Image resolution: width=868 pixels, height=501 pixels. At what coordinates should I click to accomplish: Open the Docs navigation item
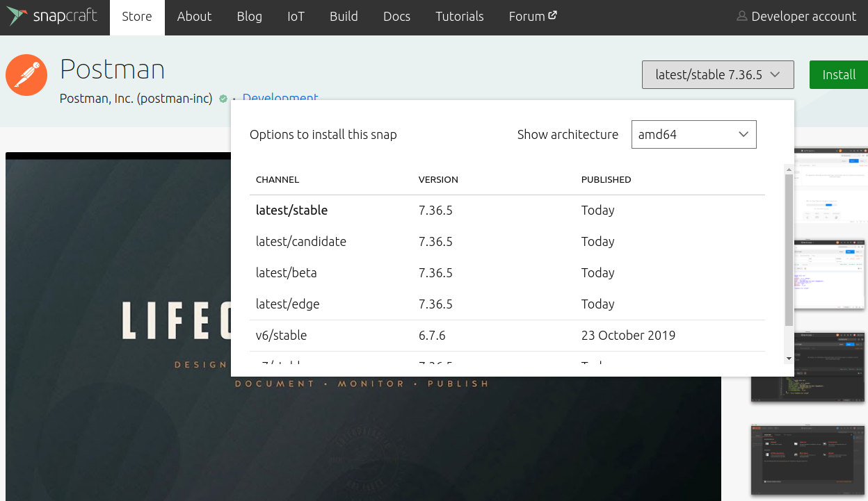[x=396, y=16]
